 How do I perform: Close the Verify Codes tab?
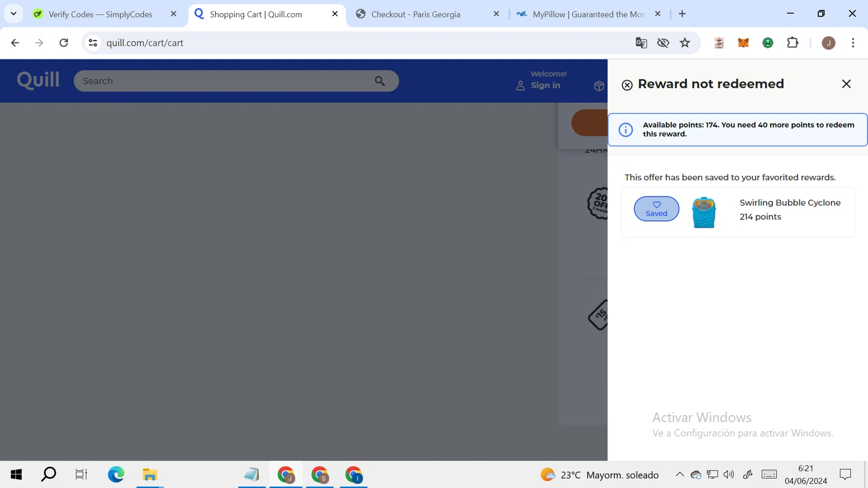pyautogui.click(x=174, y=14)
